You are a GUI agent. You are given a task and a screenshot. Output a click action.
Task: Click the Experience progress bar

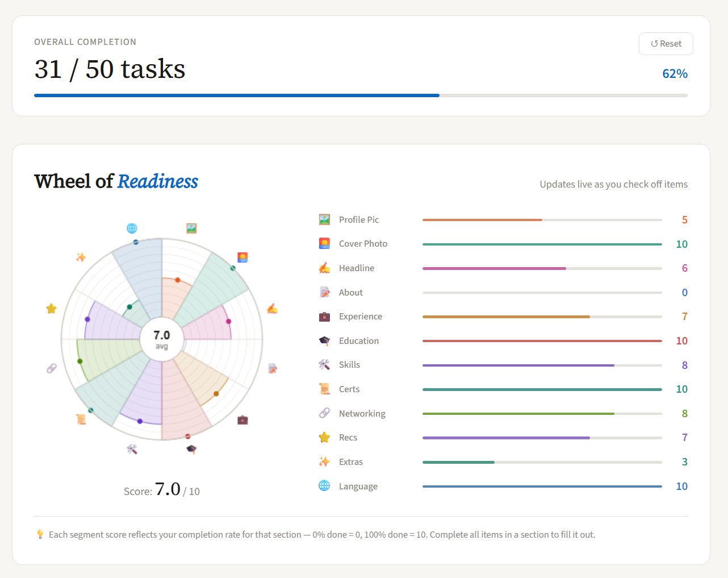coord(542,317)
